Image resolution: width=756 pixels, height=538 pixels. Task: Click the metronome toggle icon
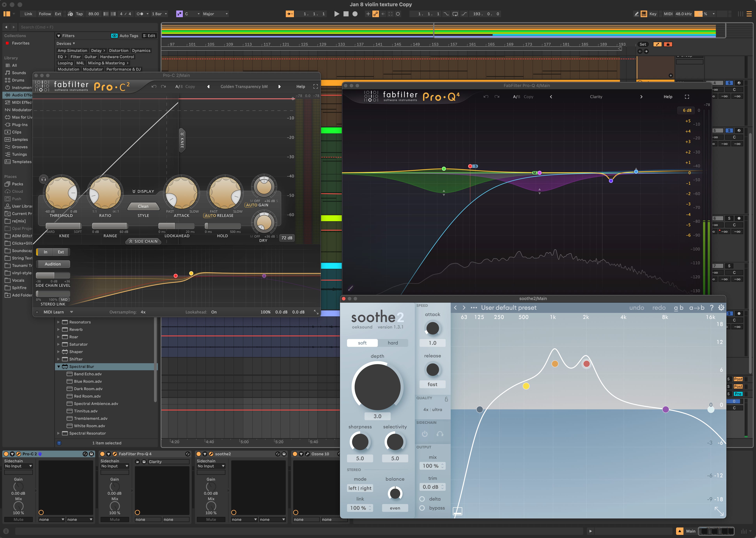tap(140, 14)
